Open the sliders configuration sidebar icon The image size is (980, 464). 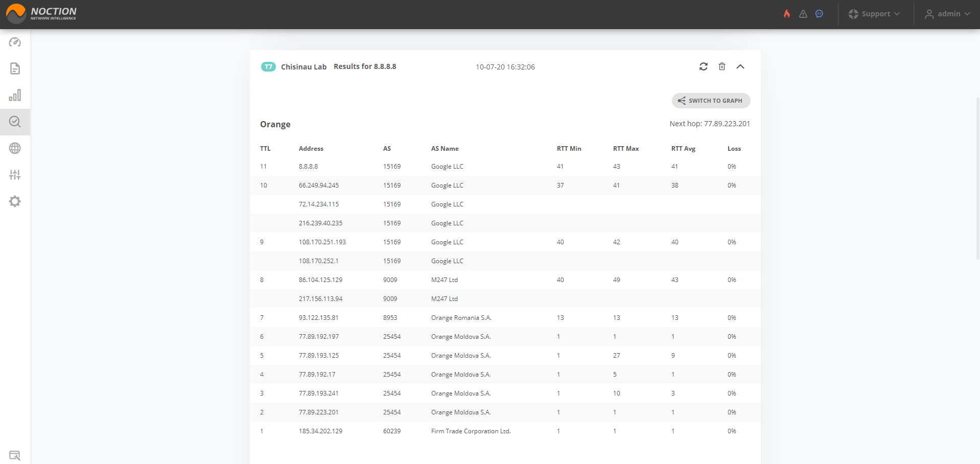click(15, 175)
